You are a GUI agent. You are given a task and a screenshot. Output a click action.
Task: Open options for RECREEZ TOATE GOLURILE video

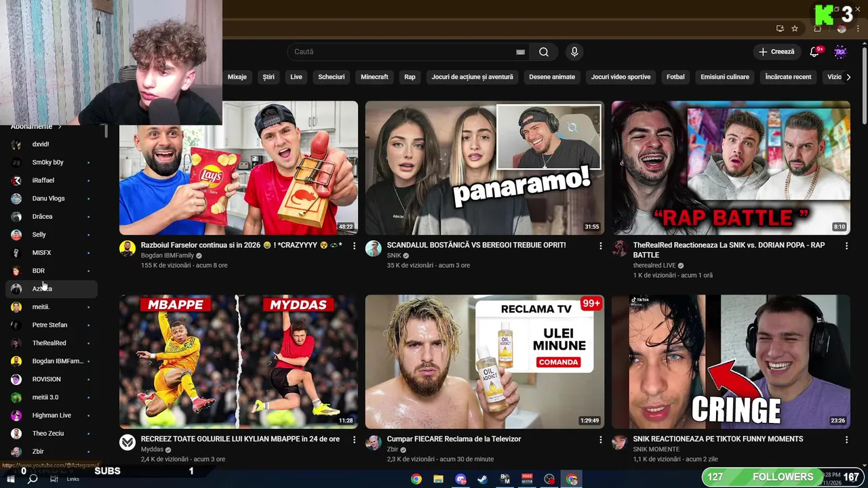tap(354, 440)
